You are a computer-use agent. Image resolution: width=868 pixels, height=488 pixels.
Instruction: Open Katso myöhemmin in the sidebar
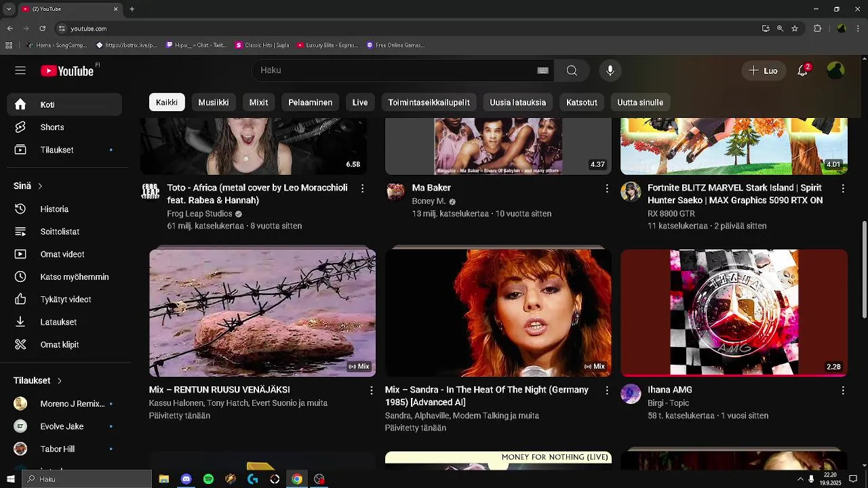pos(64,277)
